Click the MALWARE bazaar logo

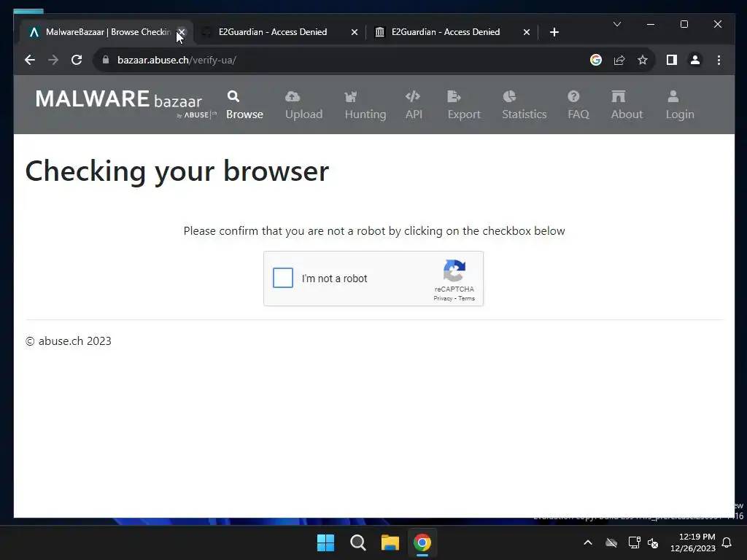125,103
